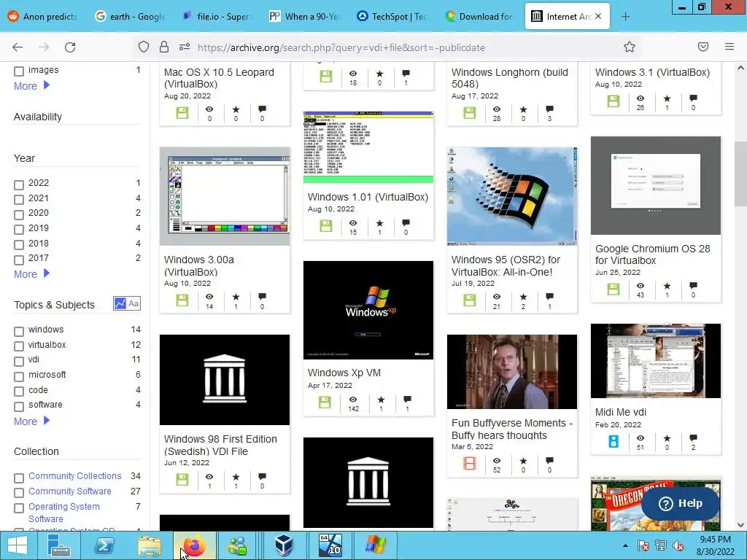
Task: Click the scrollbar down arrow
Action: point(740,525)
